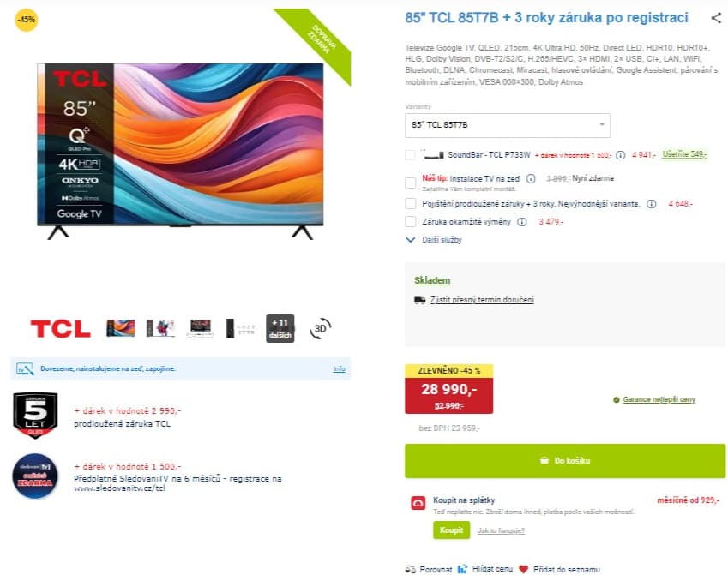The height and width of the screenshot is (575, 728).
Task: Click info icon next to SoundBar offer
Action: pos(620,155)
